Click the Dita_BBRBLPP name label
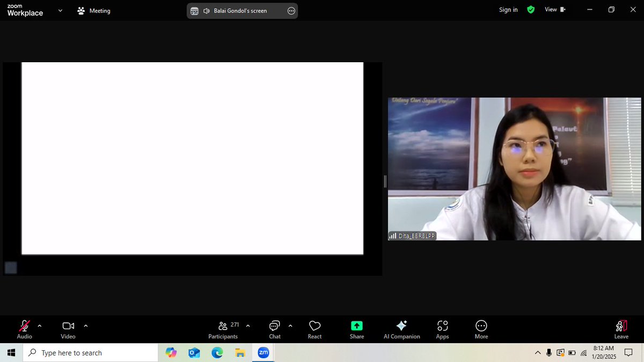 (412, 236)
